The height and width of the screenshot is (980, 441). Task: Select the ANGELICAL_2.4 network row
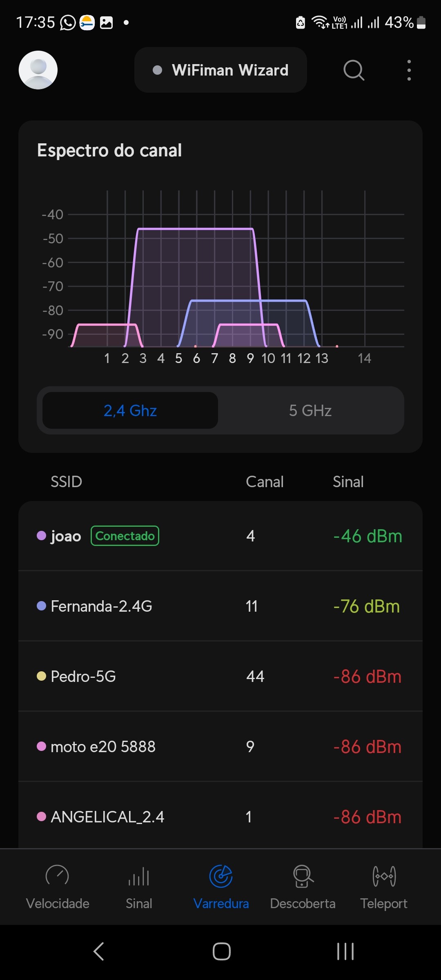[x=220, y=817]
